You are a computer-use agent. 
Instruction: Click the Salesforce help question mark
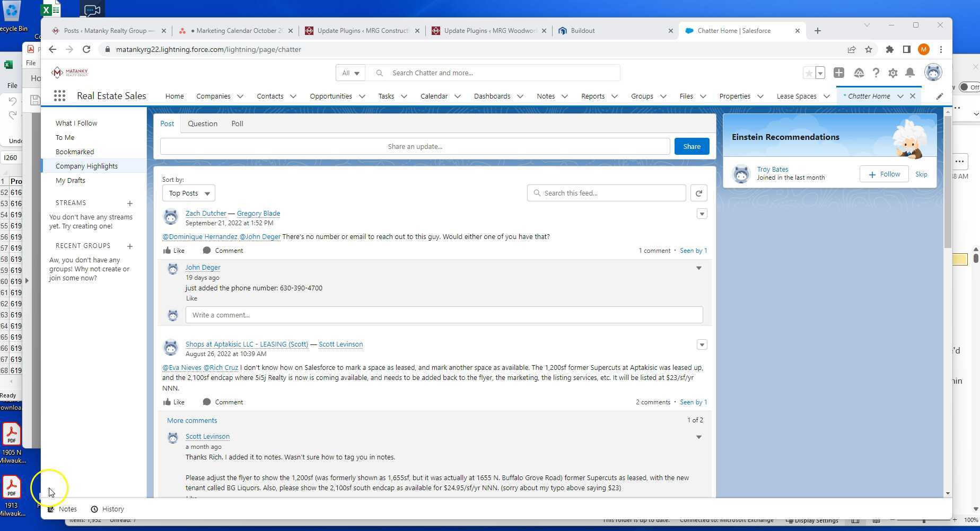click(876, 73)
